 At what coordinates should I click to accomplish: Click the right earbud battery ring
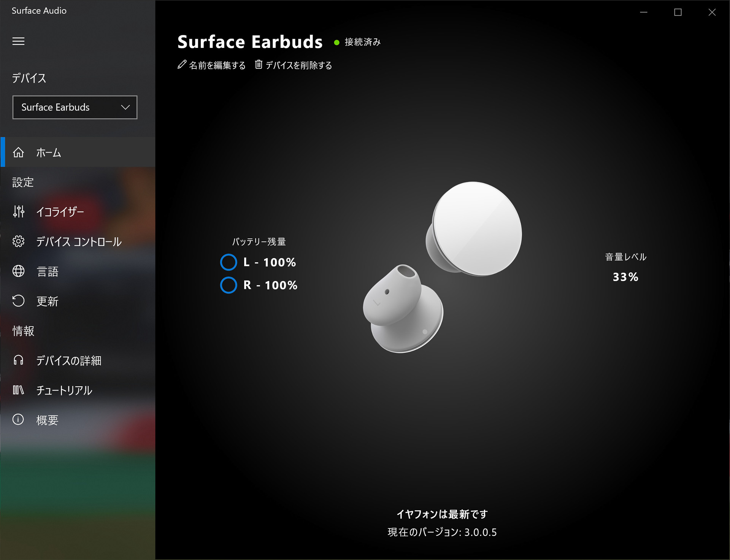[229, 285]
